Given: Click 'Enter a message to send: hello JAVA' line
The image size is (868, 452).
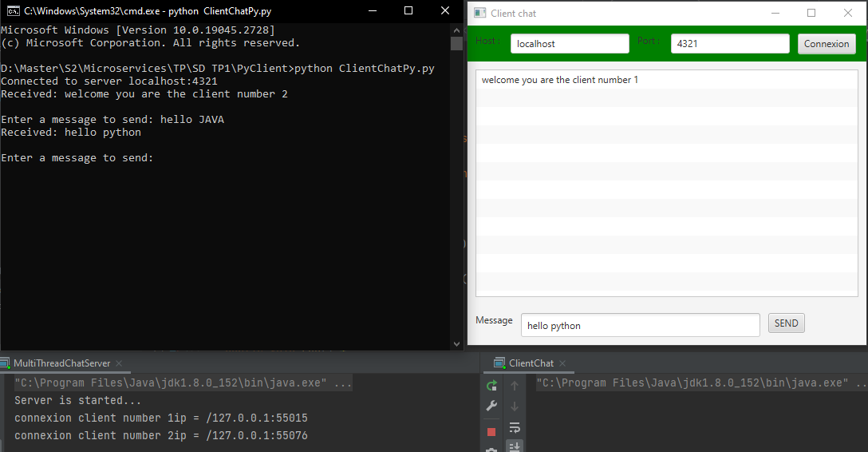Looking at the screenshot, I should pos(112,120).
